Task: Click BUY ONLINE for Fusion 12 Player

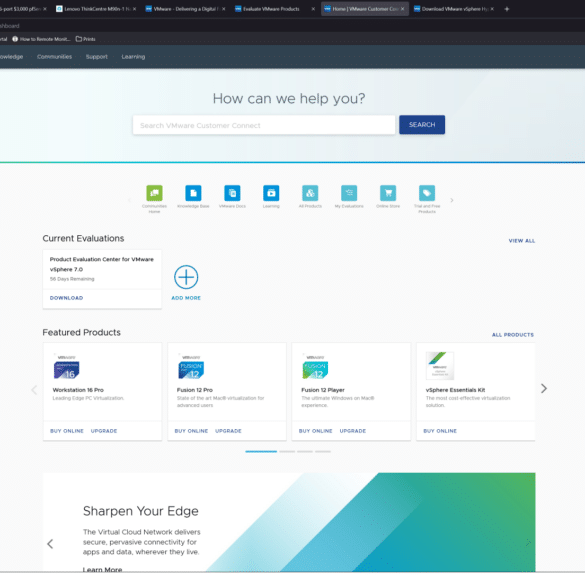Action: [316, 431]
